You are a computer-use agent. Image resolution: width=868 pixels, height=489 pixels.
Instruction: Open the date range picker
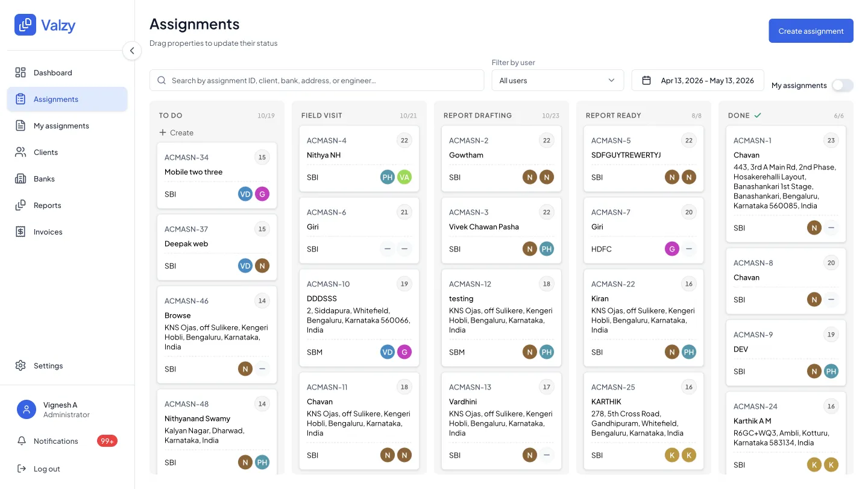coord(697,80)
